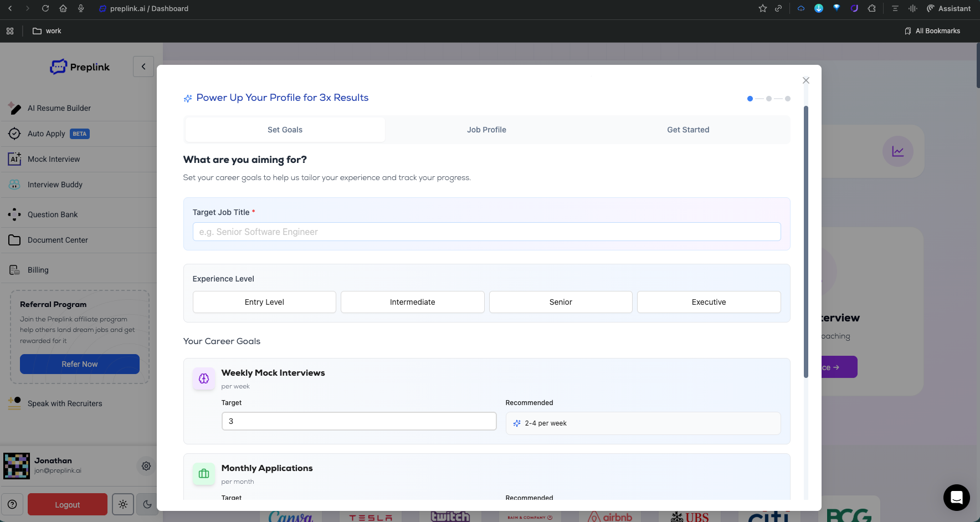Open the browser Assistant
The width and height of the screenshot is (980, 522).
tap(948, 8)
